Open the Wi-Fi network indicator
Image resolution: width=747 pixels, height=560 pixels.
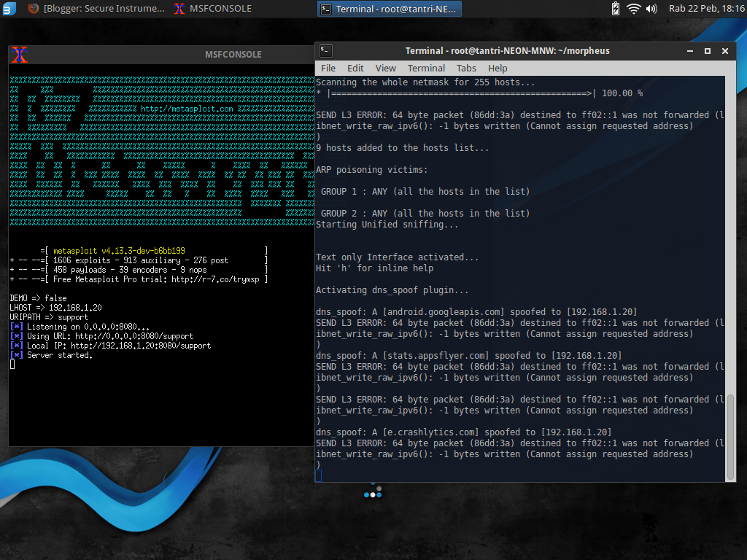click(633, 9)
